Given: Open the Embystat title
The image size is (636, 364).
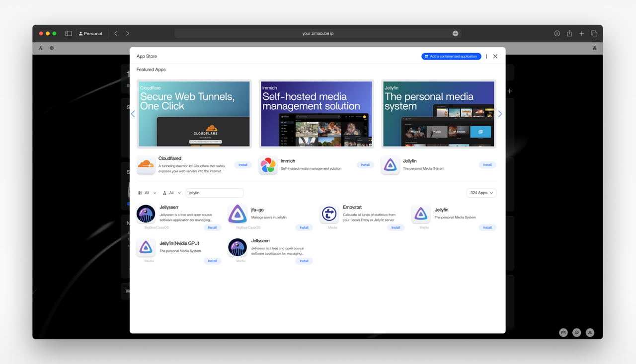Looking at the screenshot, I should [x=352, y=207].
